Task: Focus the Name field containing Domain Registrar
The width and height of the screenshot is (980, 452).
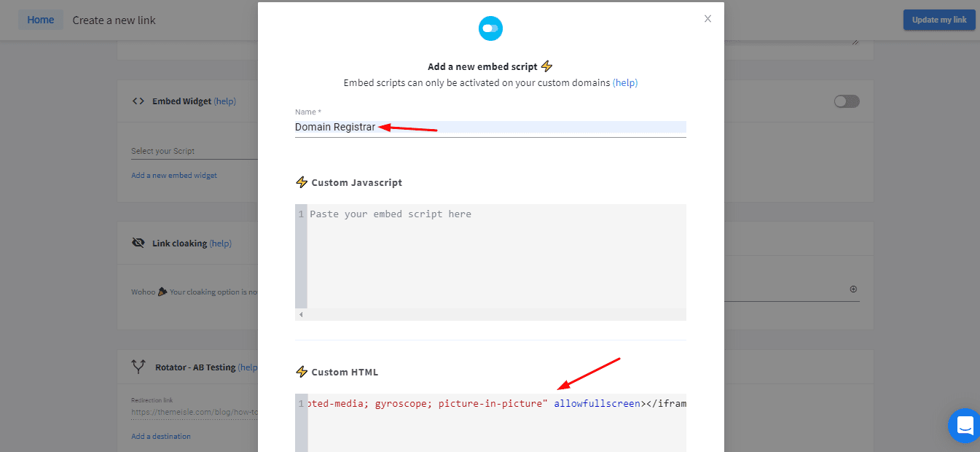Action: (490, 128)
